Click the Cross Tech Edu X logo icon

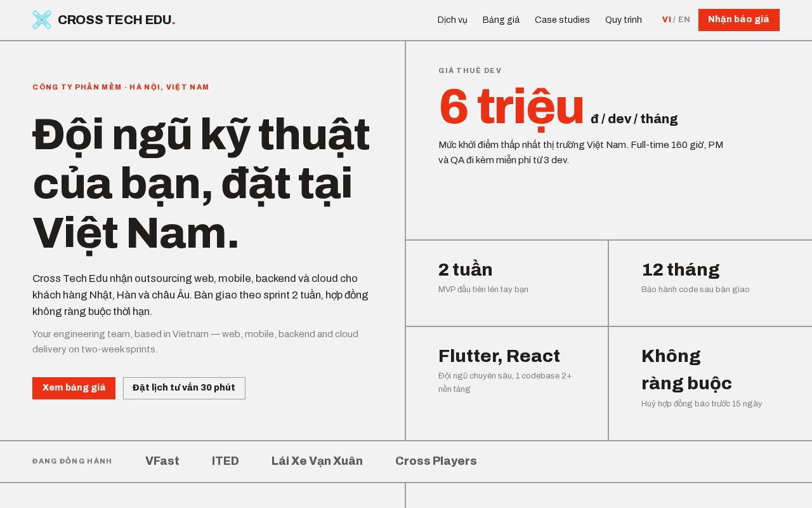42,20
